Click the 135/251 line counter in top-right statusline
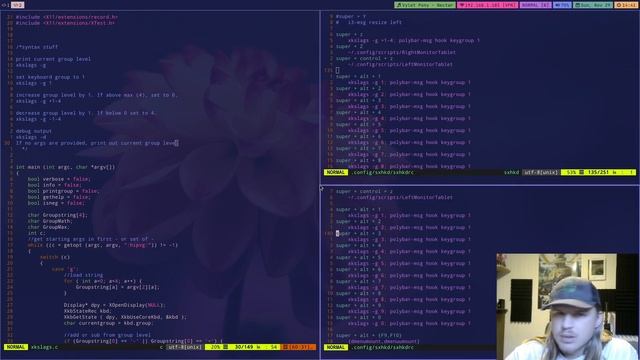Viewport: 640px width, 360px height. [598, 172]
